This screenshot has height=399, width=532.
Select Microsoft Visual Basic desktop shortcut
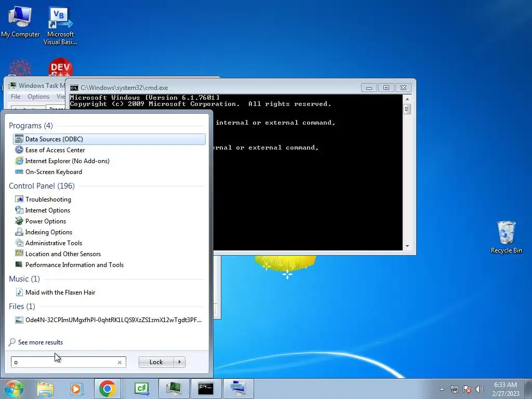tap(60, 26)
